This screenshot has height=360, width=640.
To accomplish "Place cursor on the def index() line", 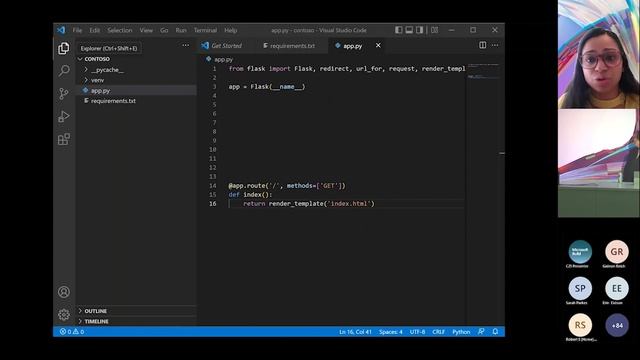I will pos(250,195).
